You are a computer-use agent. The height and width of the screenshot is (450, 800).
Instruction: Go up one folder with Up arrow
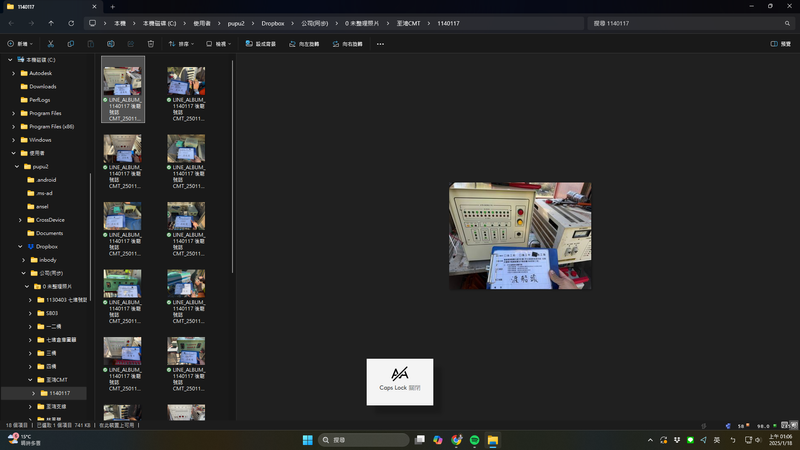click(x=51, y=22)
